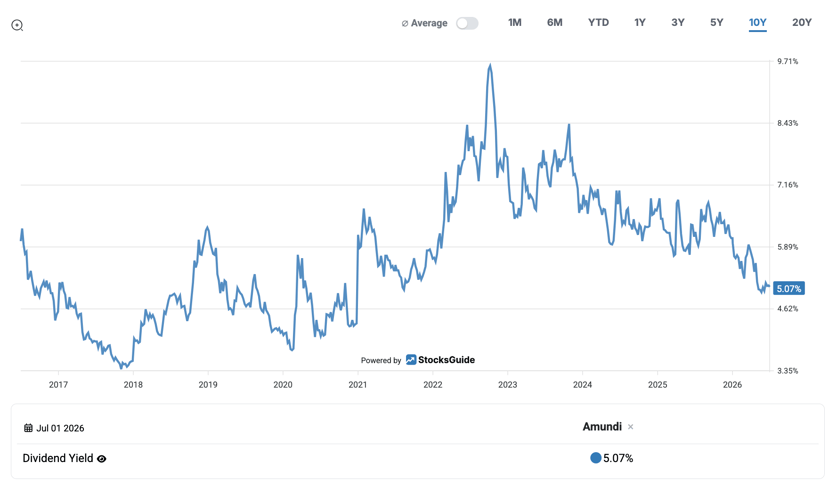Click the 5.07% current value badge
The width and height of the screenshot is (829, 487).
coord(789,289)
